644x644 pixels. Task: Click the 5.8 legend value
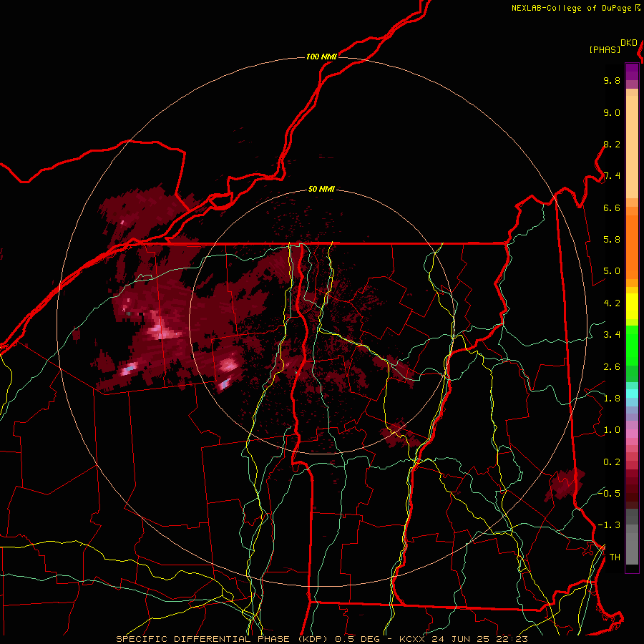(612, 240)
